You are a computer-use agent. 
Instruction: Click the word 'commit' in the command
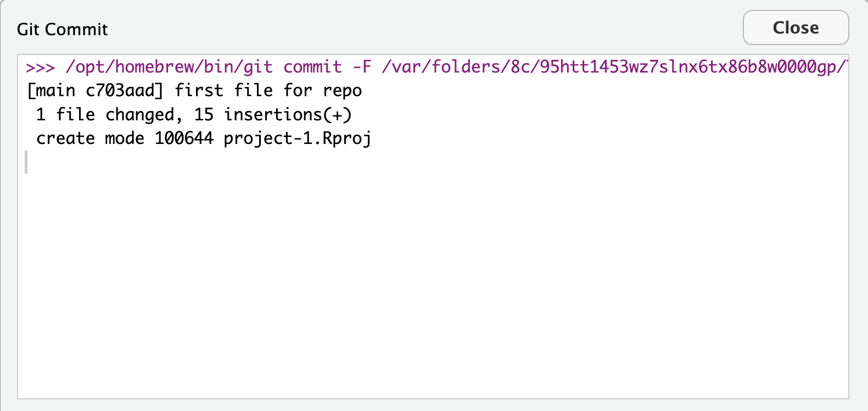[x=313, y=66]
